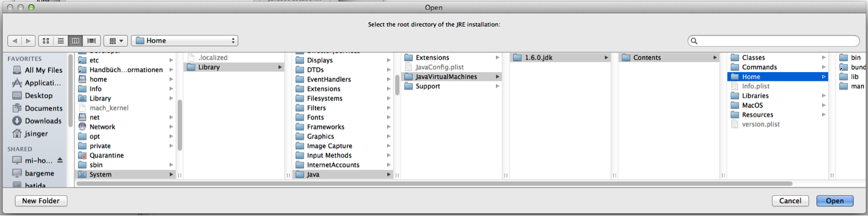Open the Home location popup menu
This screenshot has height=216, width=868.
pos(185,41)
